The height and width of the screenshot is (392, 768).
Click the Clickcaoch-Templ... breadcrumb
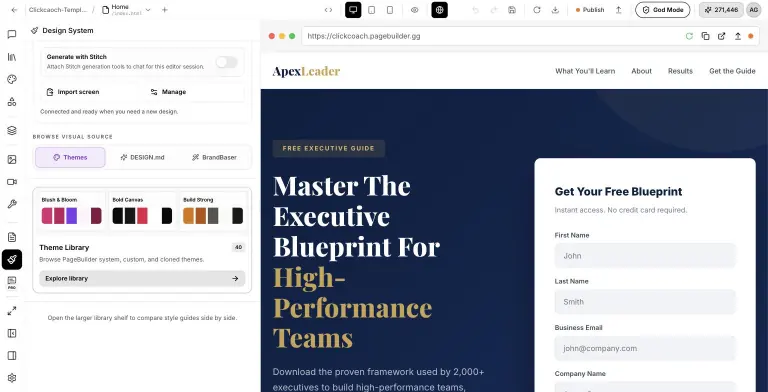coord(58,10)
